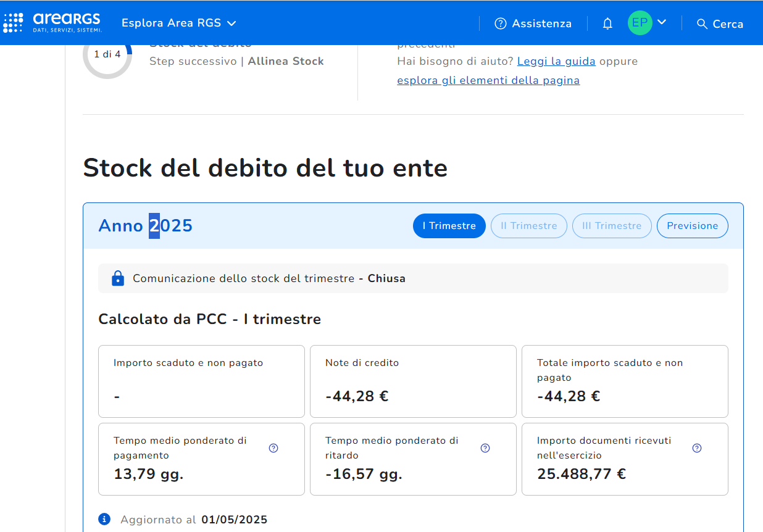Select the I Trimestre tab
The image size is (763, 532).
point(449,226)
